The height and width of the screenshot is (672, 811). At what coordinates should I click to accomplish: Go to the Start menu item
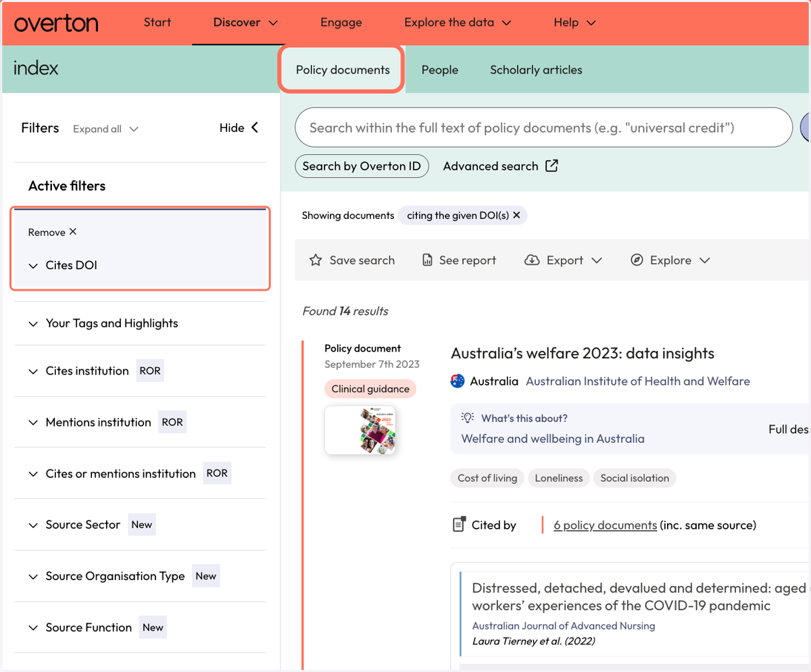pyautogui.click(x=157, y=22)
